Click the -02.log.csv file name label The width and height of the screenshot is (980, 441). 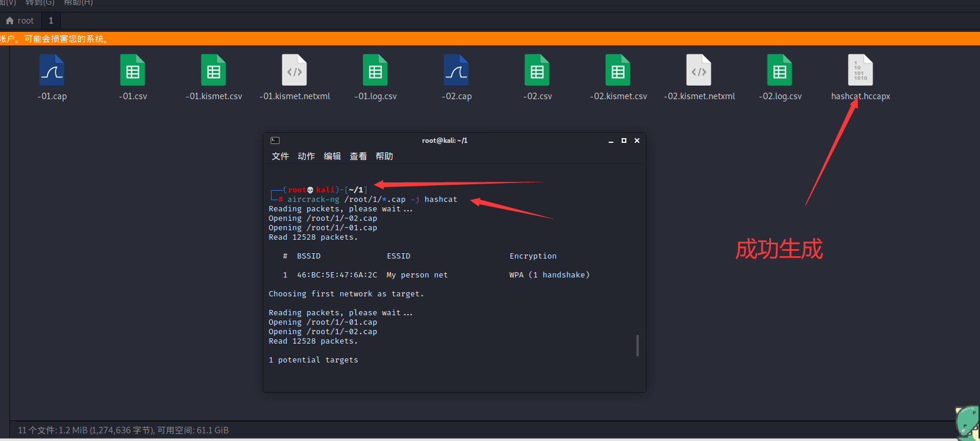[x=780, y=96]
